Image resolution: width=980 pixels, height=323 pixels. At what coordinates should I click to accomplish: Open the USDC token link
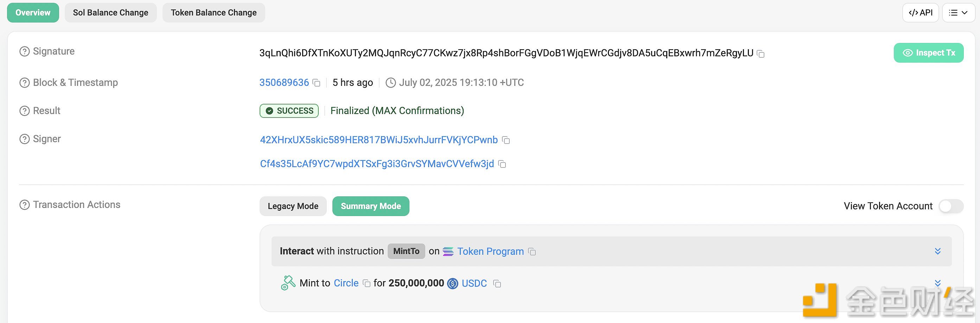pos(474,284)
